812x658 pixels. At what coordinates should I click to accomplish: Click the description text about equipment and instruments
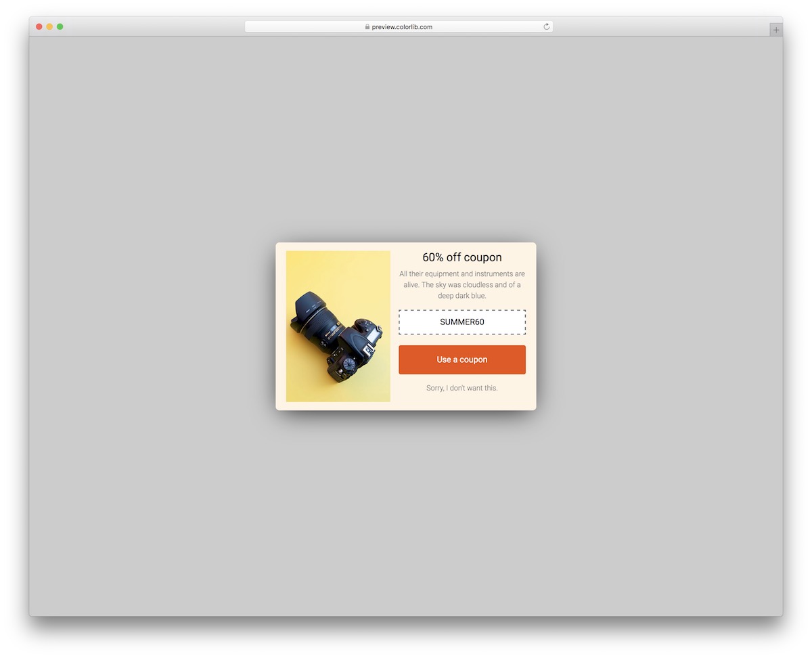pos(462,285)
